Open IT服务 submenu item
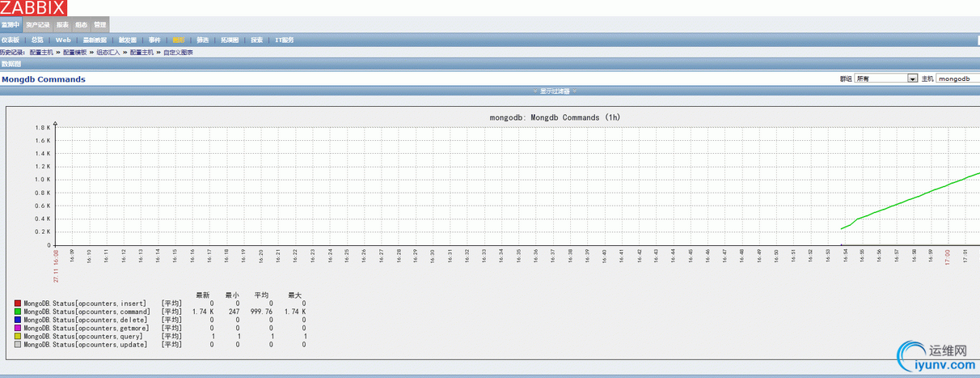Image resolution: width=980 pixels, height=378 pixels. click(x=285, y=40)
